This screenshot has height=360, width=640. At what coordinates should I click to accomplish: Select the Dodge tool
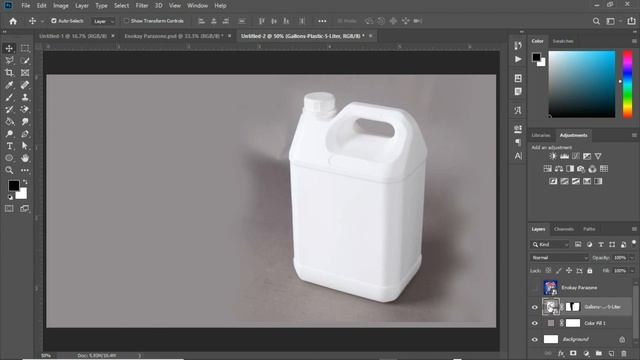pyautogui.click(x=9, y=134)
